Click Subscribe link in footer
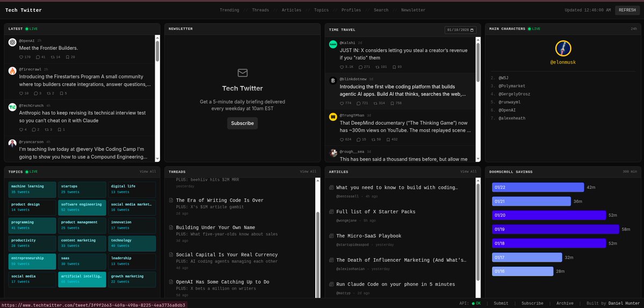The image size is (644, 308). tap(532, 304)
